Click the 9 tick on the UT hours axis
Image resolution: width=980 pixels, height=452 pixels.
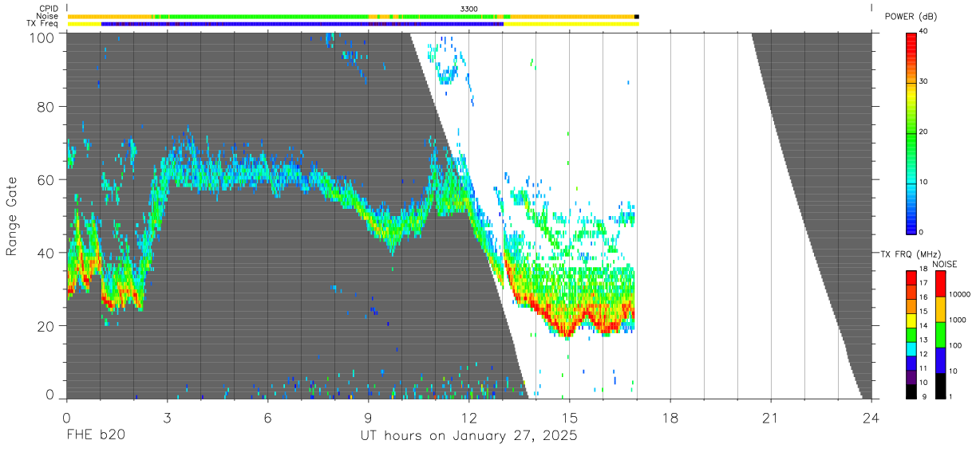click(x=368, y=417)
